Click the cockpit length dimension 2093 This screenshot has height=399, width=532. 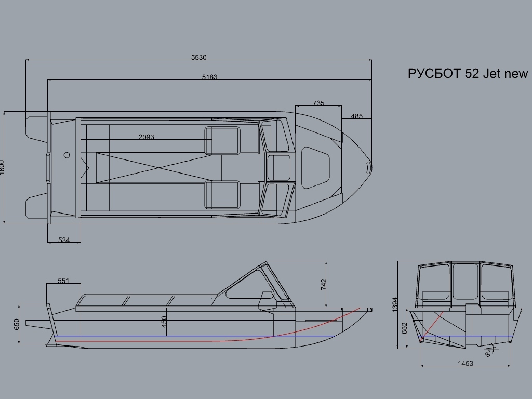pos(146,137)
